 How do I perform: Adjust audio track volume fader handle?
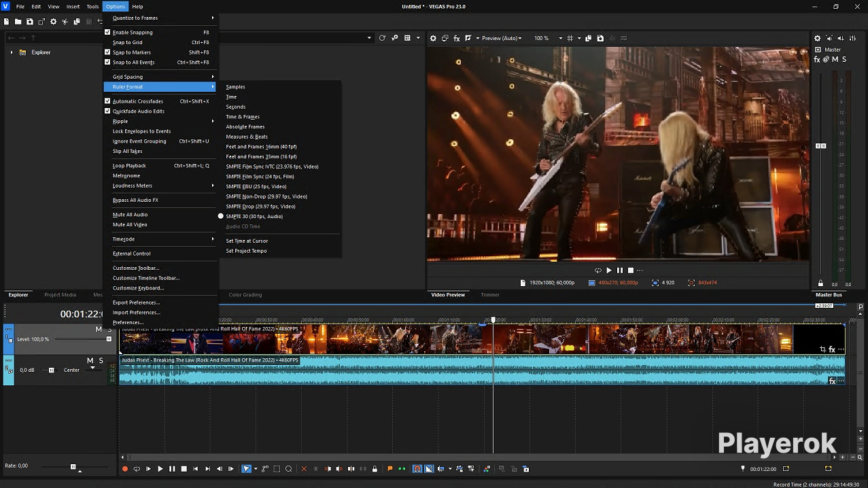pos(51,370)
